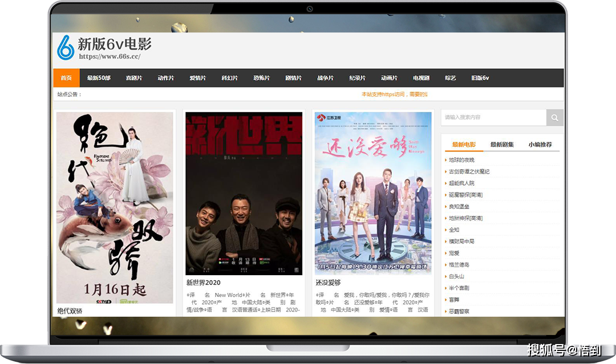Open 全知 in the movie list
This screenshot has height=364, width=616.
(x=454, y=230)
